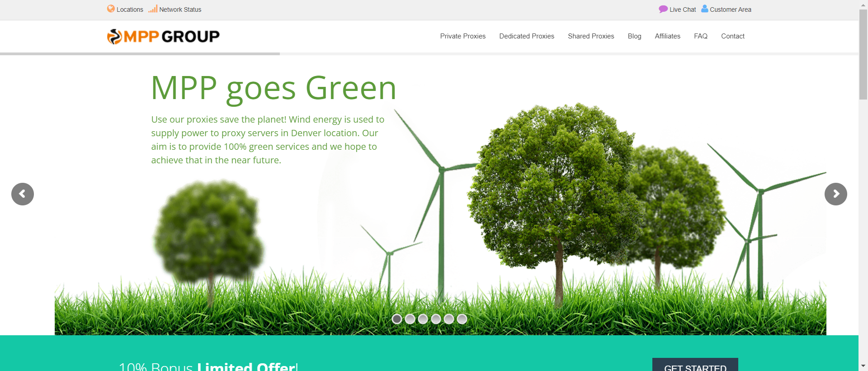Click the Network Status signal bars icon
Viewport: 868px width, 371px height.
coord(153,9)
